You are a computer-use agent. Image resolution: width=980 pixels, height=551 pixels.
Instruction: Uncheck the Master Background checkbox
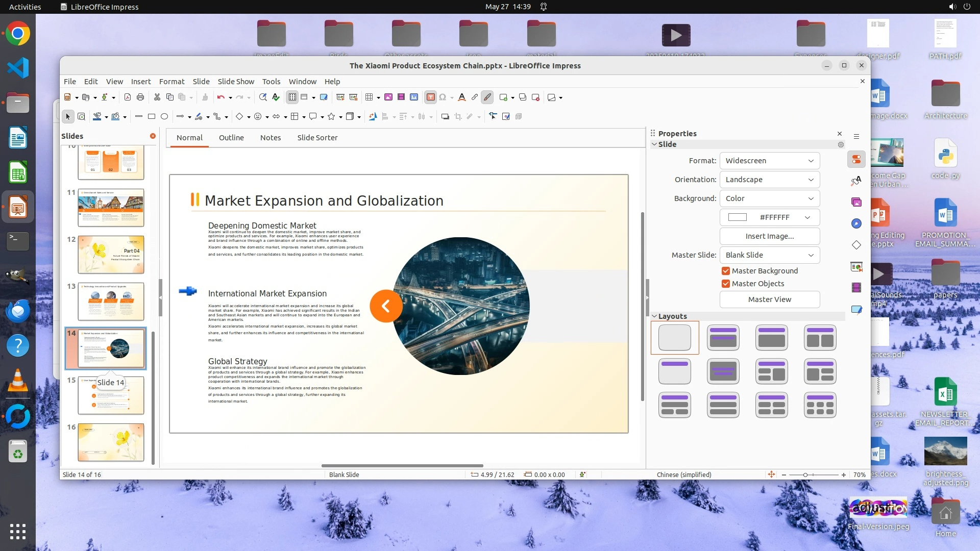tap(725, 271)
